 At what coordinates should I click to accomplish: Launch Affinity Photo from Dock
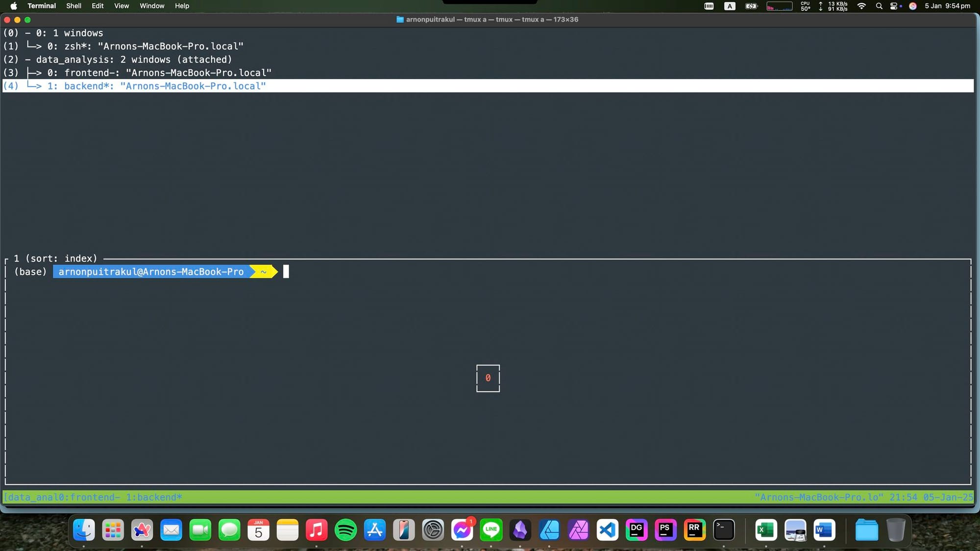[579, 530]
